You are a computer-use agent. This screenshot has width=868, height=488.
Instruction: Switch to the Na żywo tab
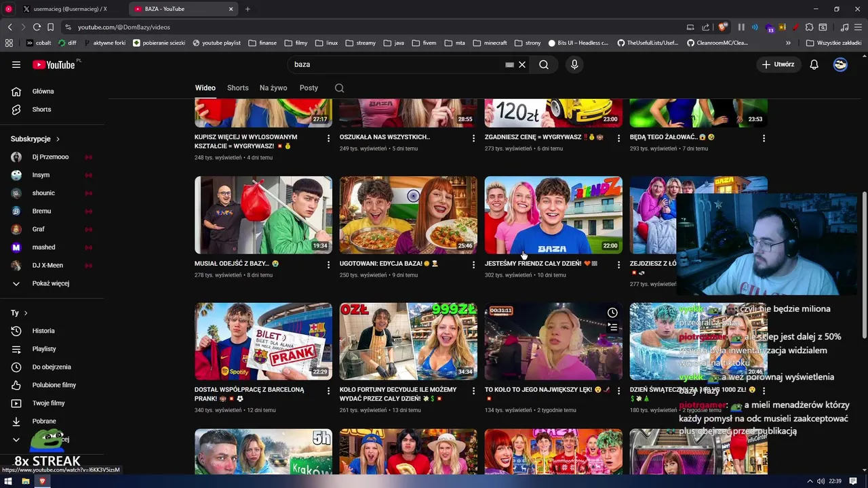pyautogui.click(x=273, y=88)
